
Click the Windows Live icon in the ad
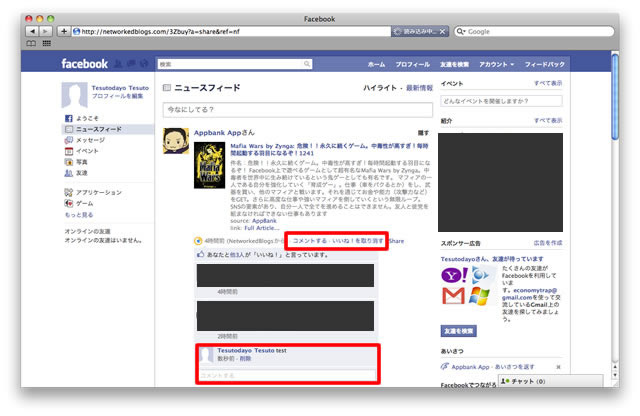479,296
